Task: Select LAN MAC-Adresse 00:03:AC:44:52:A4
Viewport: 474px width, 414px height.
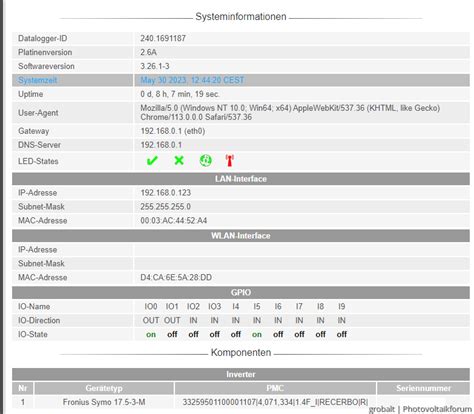Action: (174, 221)
